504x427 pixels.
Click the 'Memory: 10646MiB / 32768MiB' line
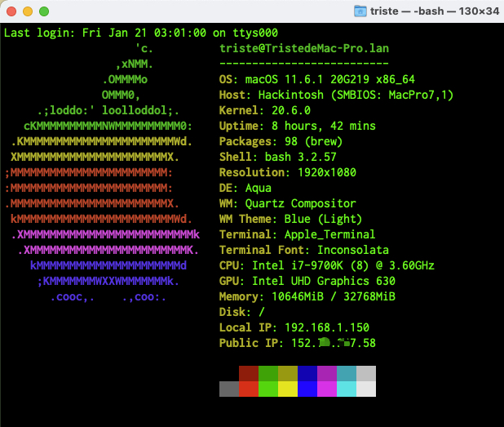307,296
